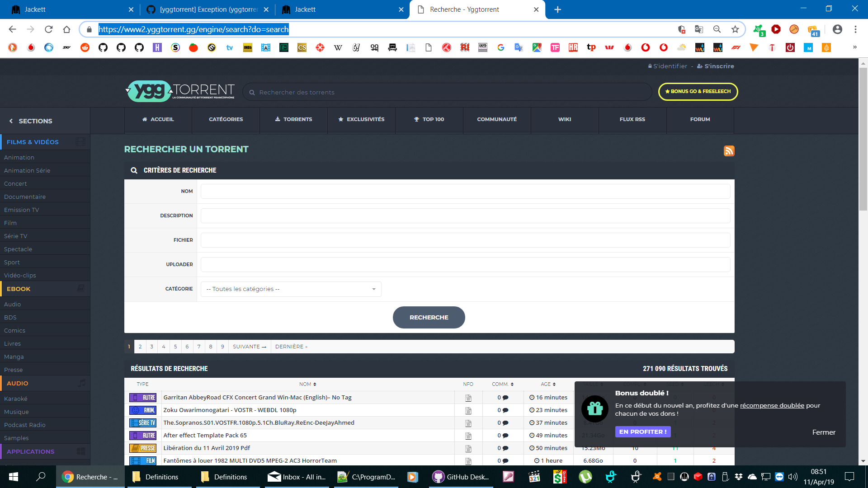
Task: Open the '-- Toutes les catégories --' dropdown
Action: coord(291,289)
